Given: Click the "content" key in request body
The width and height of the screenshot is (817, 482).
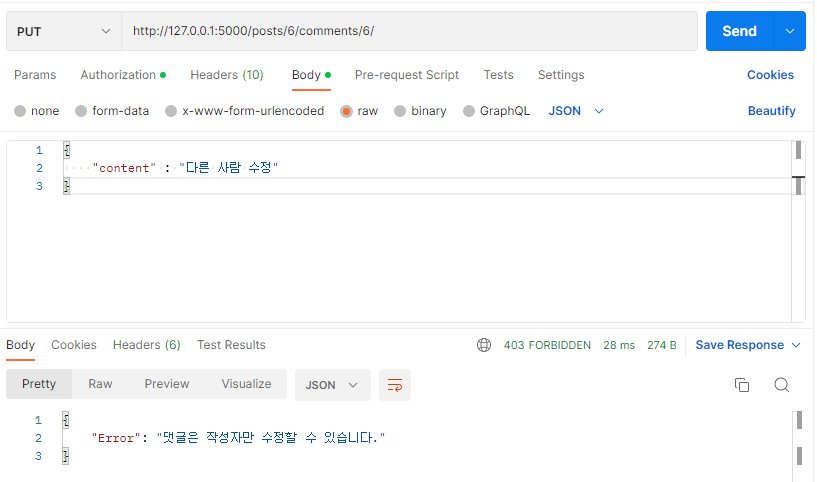Looking at the screenshot, I should coord(124,168).
